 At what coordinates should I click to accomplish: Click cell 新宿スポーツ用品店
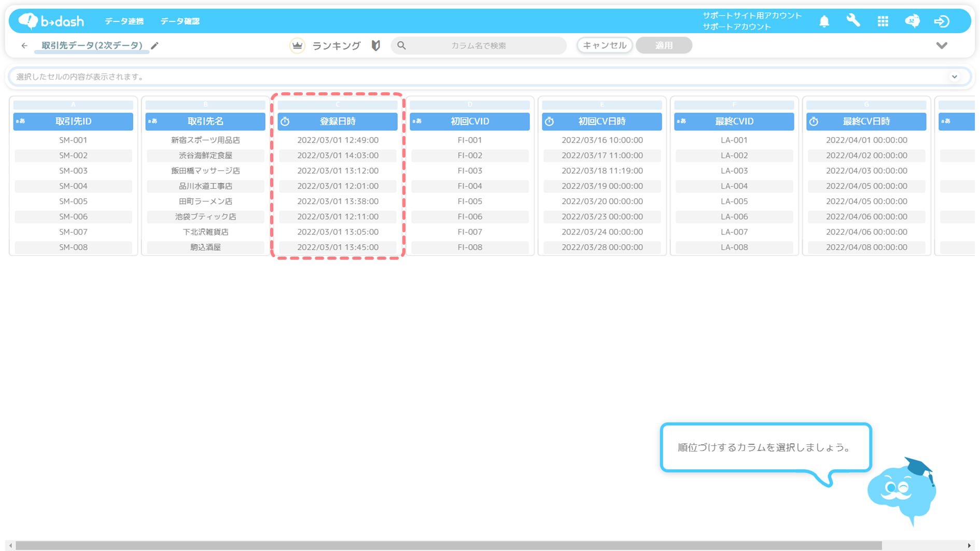205,140
